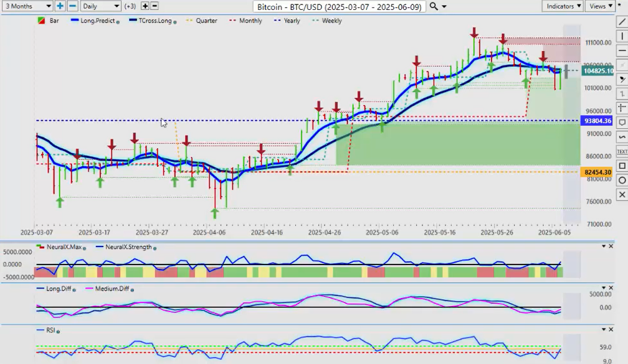Select the rectangle drawing tool
The width and height of the screenshot is (628, 364).
[622, 166]
